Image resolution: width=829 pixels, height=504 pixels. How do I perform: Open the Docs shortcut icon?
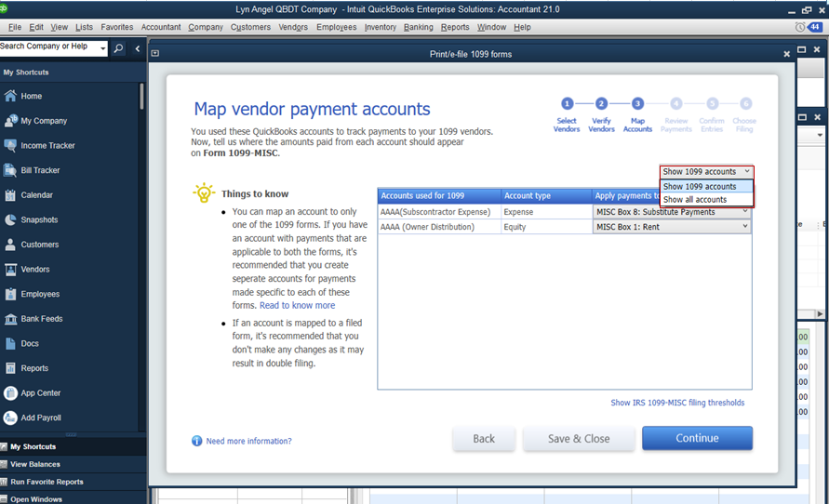pyautogui.click(x=10, y=343)
